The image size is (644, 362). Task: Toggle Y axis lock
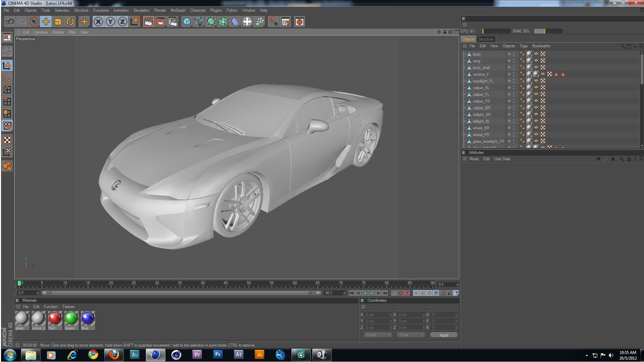[x=110, y=22]
